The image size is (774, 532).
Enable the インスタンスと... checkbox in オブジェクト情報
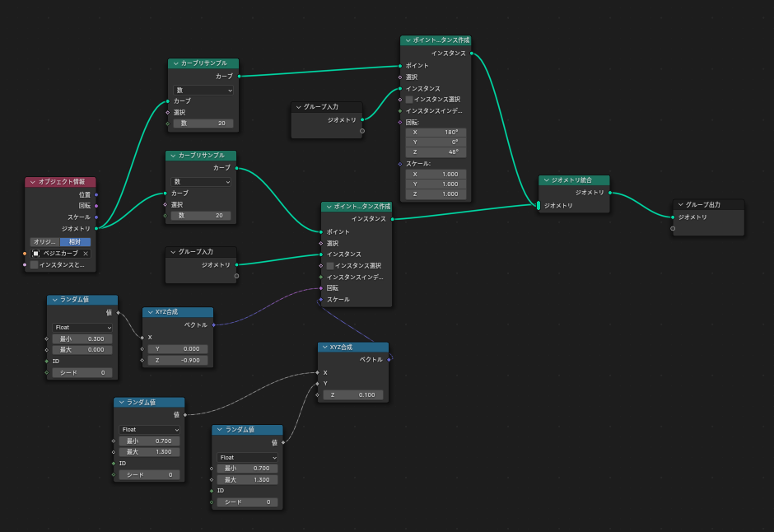[x=35, y=265]
